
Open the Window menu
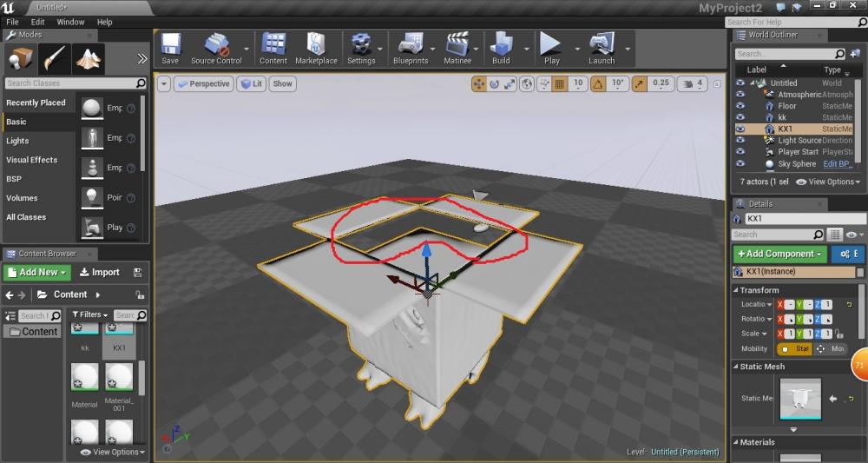click(71, 23)
